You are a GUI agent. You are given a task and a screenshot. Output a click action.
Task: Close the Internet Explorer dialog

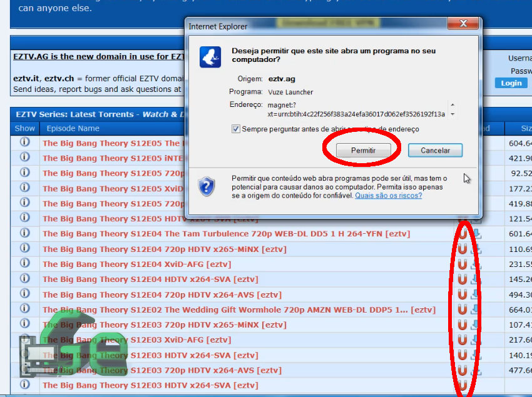[x=463, y=23]
